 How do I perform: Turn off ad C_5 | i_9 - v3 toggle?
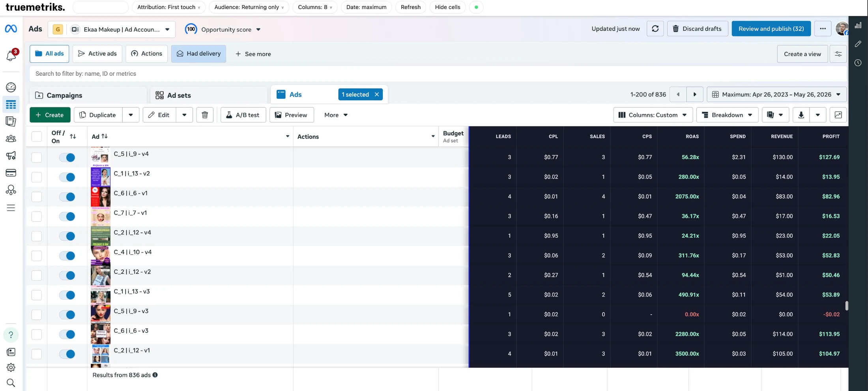tap(67, 315)
